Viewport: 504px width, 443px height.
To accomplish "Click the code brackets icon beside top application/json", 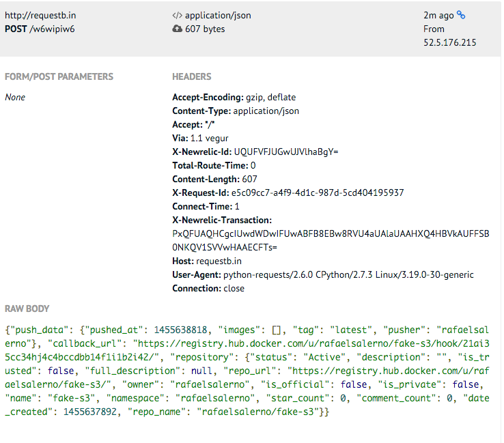I will tap(177, 14).
